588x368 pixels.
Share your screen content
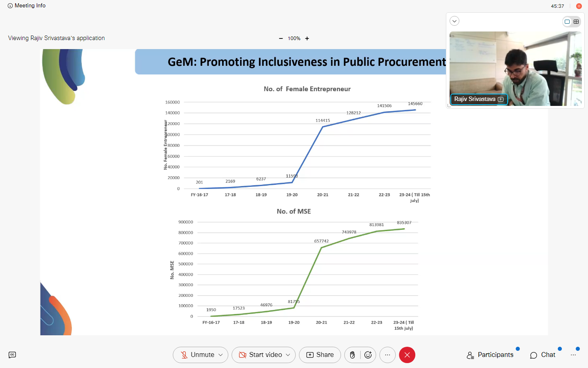click(320, 355)
